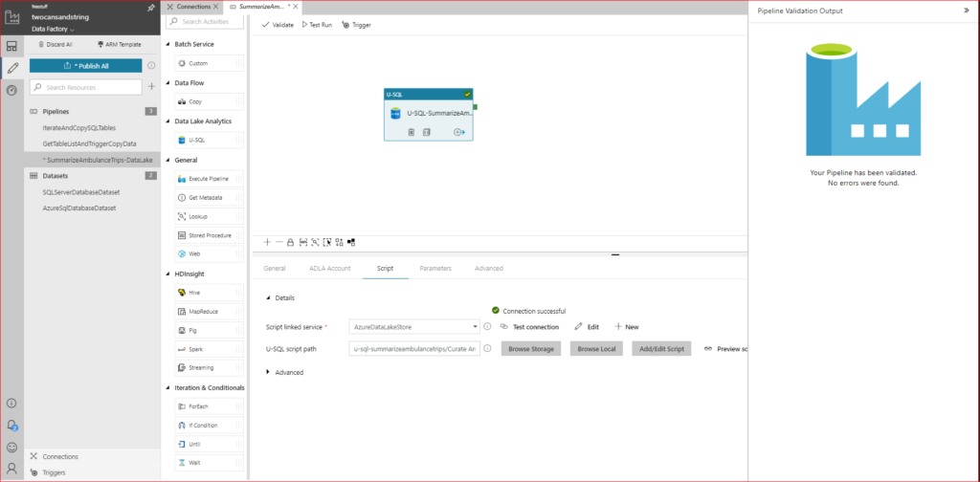980x482 pixels.
Task: Open ARM Template menu
Action: click(120, 44)
